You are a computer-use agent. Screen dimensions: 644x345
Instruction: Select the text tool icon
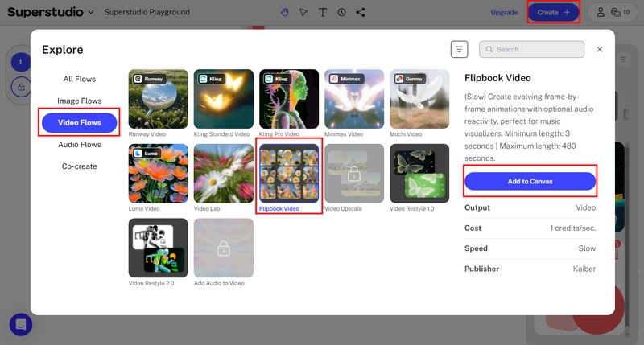point(323,12)
